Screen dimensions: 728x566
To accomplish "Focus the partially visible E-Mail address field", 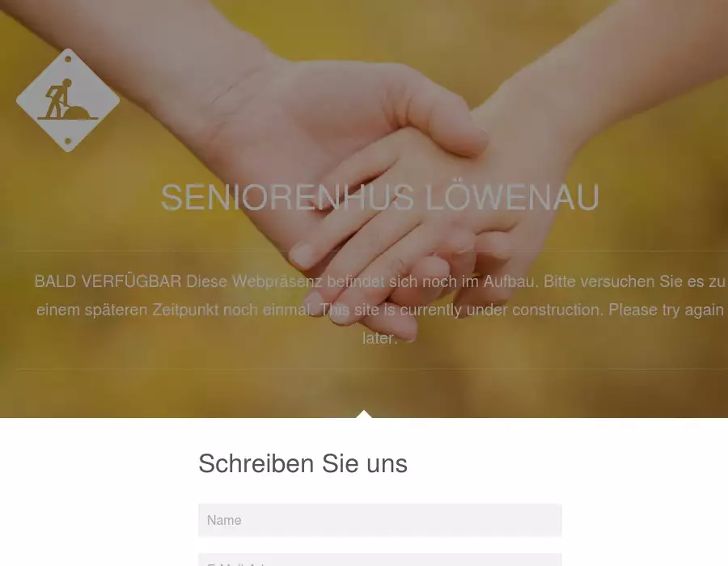I will pyautogui.click(x=380, y=560).
